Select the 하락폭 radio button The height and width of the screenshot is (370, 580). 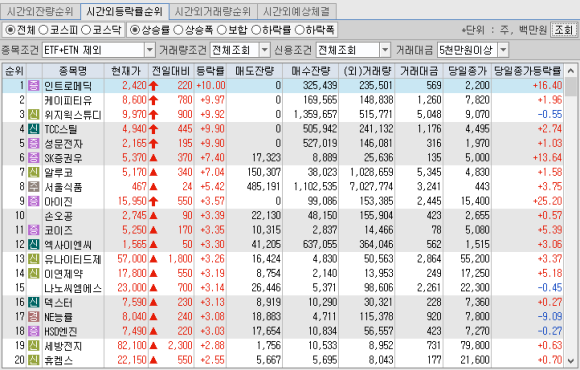point(299,30)
